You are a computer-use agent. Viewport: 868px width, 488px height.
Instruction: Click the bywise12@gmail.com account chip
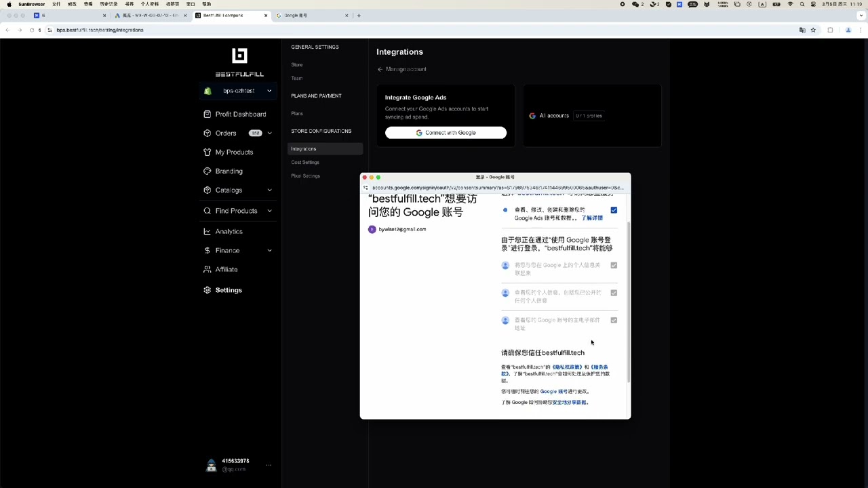point(397,229)
